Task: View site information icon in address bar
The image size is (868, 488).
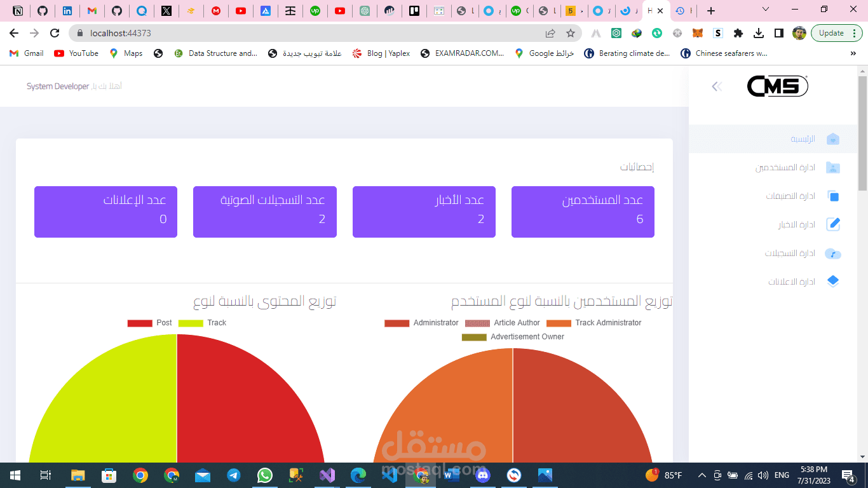Action: 81,33
